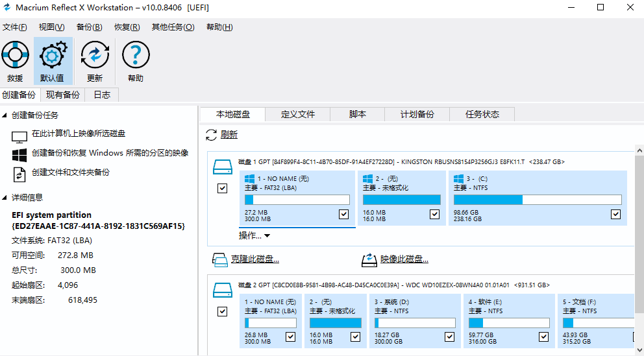Click usage bar of Disk 1 NO NAME partition
This screenshot has height=356, width=644.
[297, 200]
